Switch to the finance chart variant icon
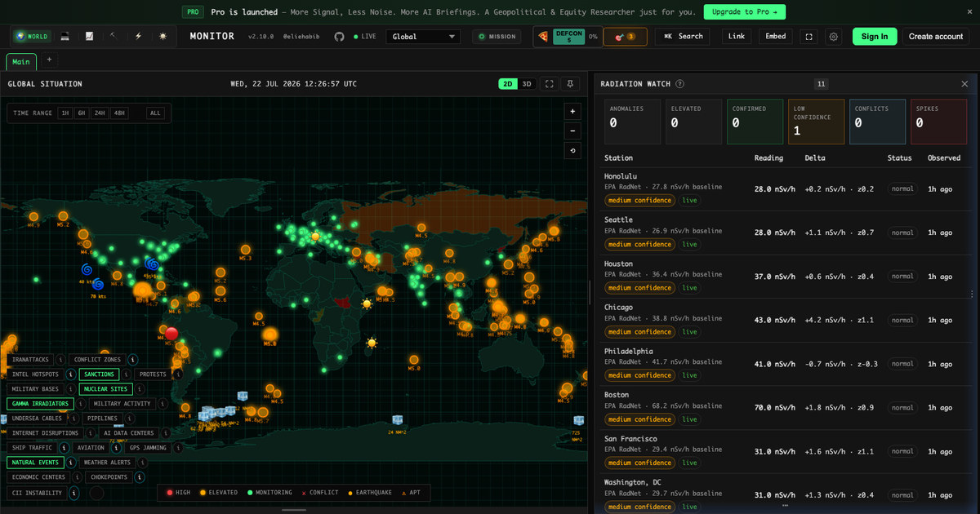 [x=89, y=37]
